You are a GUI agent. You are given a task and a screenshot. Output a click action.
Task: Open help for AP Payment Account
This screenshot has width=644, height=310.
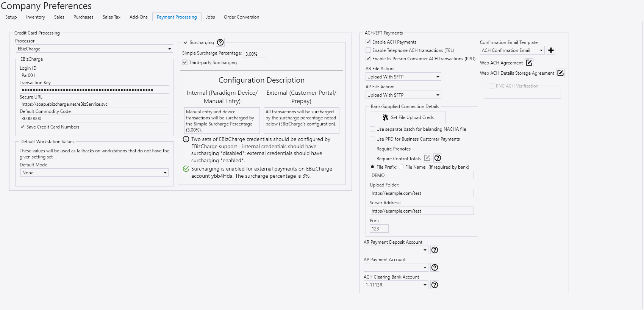[435, 268]
